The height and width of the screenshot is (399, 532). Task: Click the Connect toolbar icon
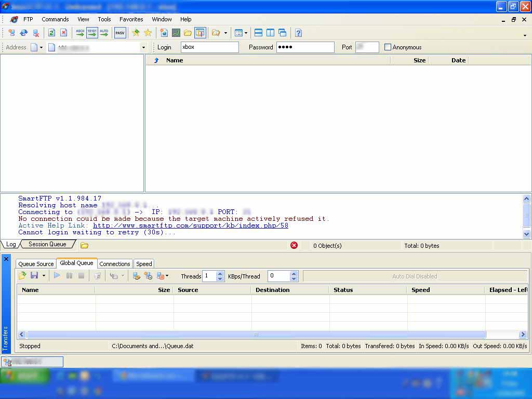pos(11,33)
